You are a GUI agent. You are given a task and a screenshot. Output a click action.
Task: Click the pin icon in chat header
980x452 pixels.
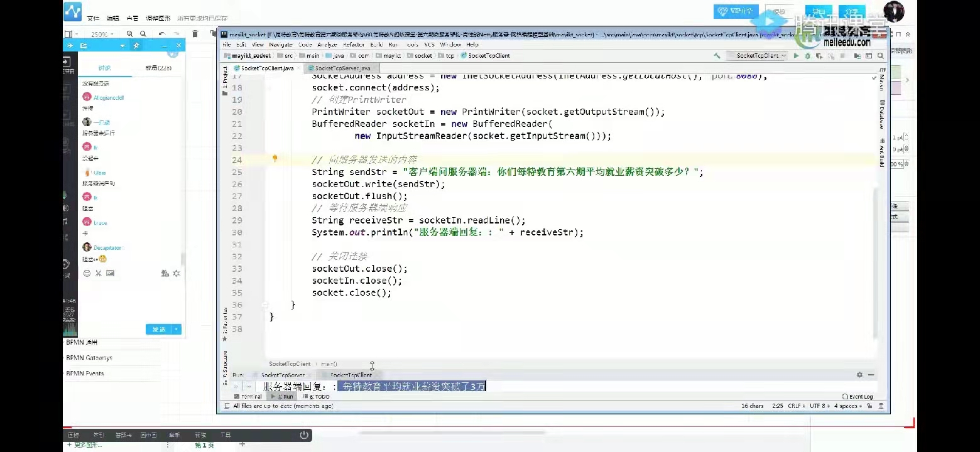[x=136, y=45]
